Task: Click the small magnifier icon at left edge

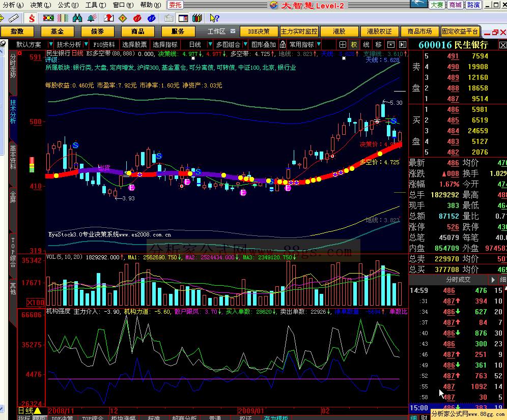Action: [x=3, y=43]
